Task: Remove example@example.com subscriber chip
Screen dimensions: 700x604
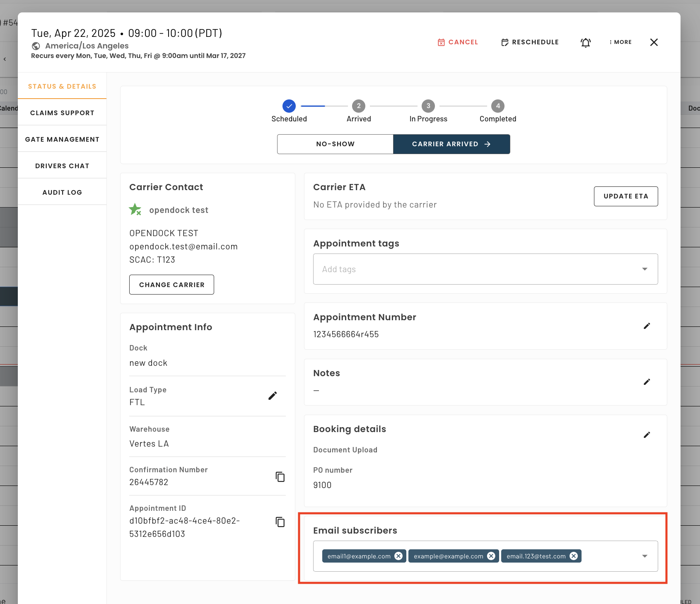Action: [491, 556]
